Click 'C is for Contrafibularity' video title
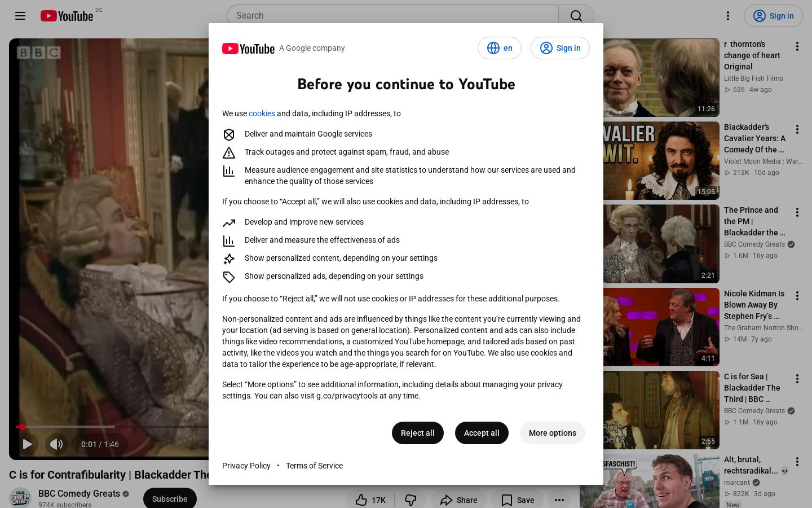 [109, 475]
